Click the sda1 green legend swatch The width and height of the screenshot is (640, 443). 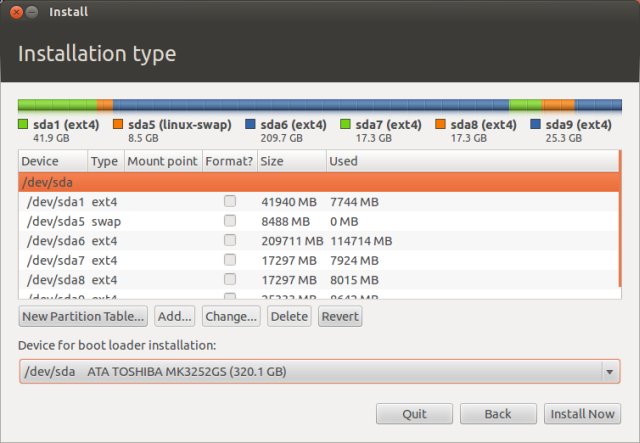(x=23, y=124)
